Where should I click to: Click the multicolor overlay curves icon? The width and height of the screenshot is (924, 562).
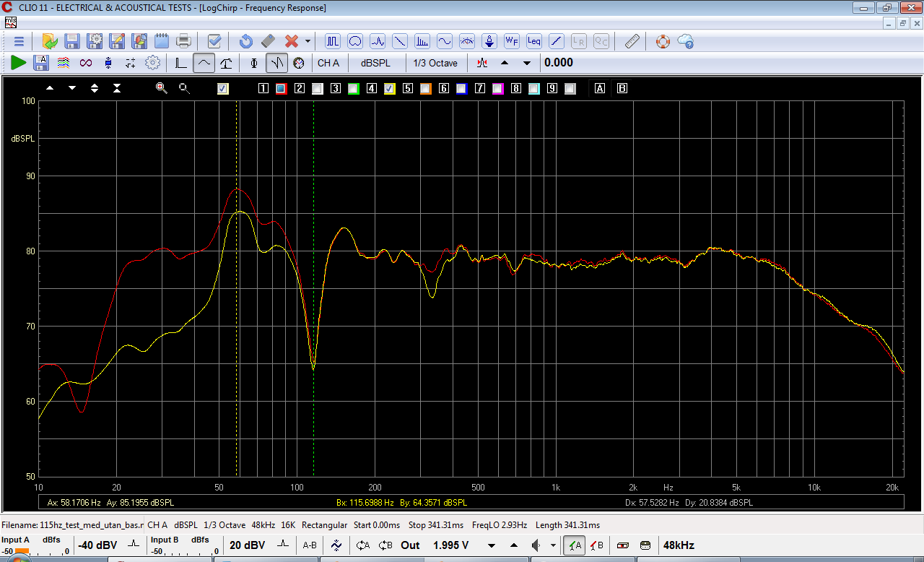point(64,63)
